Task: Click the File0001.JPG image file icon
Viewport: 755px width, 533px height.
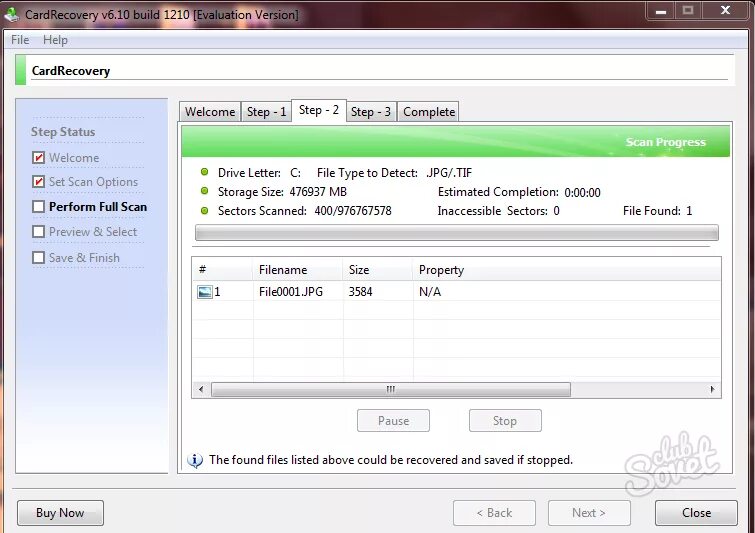Action: [205, 292]
